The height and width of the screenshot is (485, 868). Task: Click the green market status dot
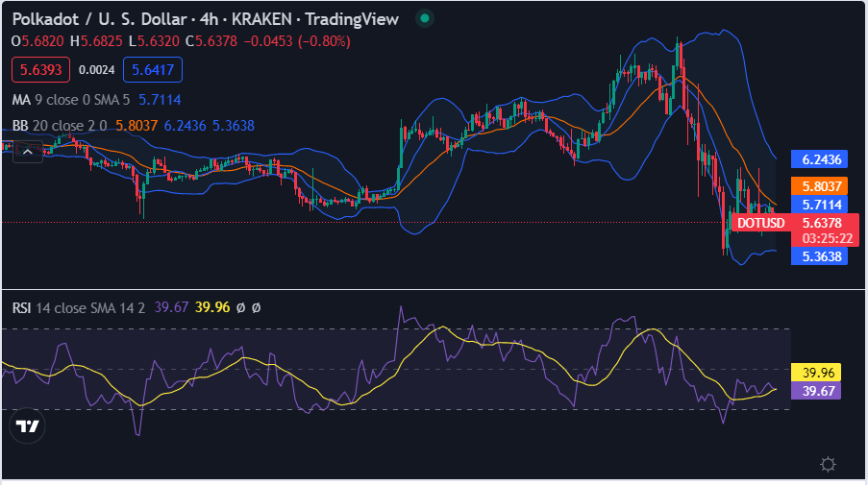coord(425,18)
